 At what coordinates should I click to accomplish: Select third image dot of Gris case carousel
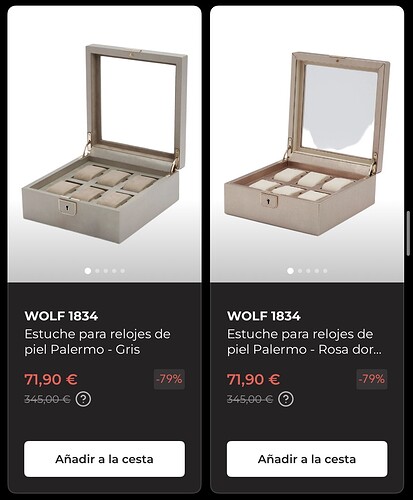106,271
